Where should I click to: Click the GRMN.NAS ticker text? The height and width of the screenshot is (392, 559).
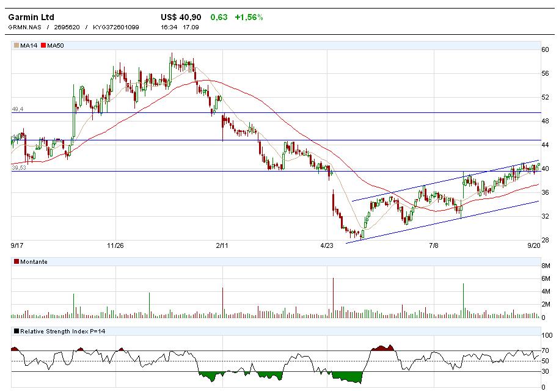[24, 27]
